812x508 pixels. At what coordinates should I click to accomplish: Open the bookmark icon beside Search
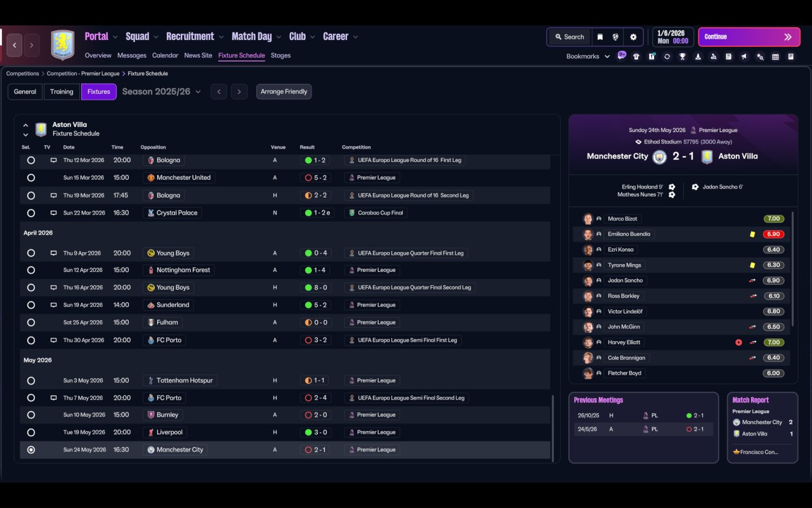point(599,37)
